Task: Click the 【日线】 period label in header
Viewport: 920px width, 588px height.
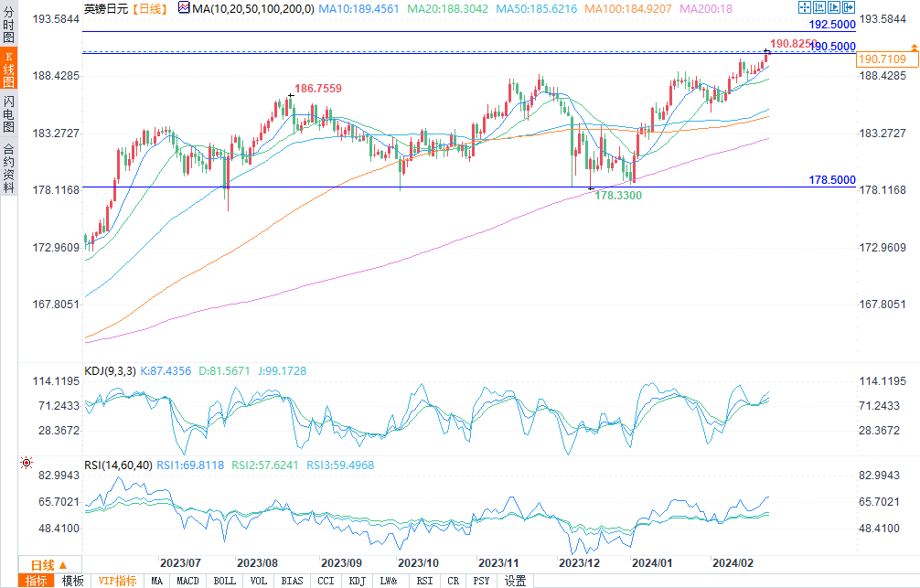Action: tap(148, 8)
